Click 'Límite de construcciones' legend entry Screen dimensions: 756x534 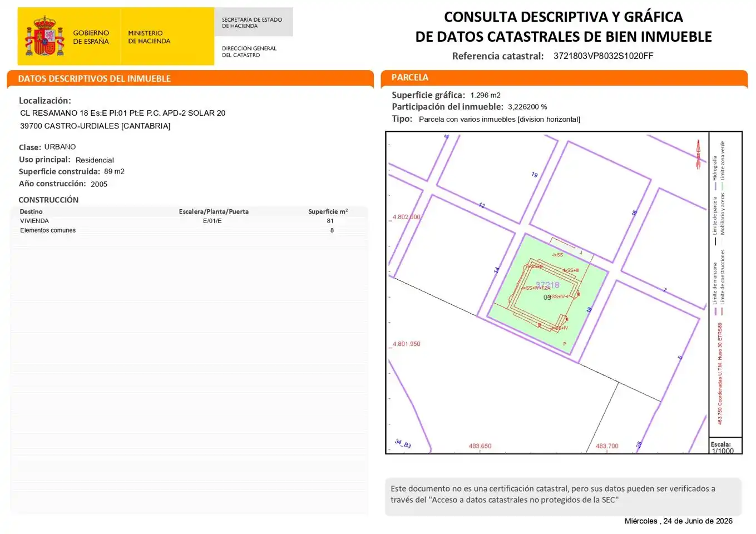point(723,283)
